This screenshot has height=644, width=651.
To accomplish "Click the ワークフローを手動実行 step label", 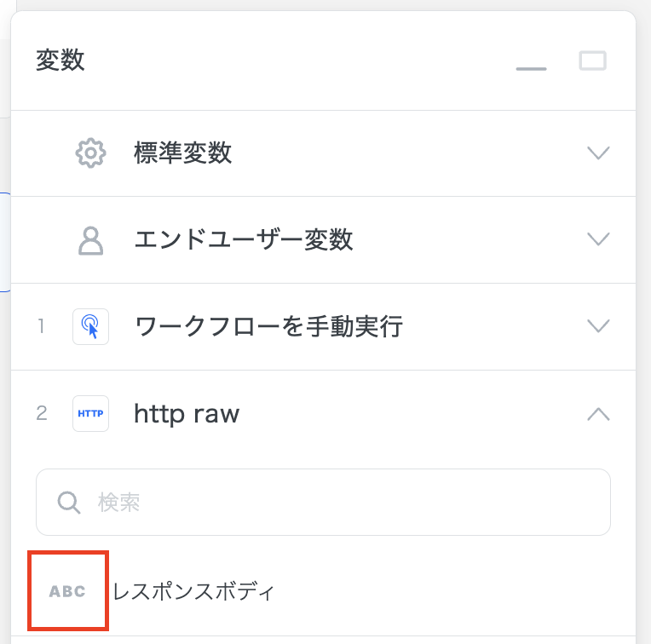I will tap(268, 326).
